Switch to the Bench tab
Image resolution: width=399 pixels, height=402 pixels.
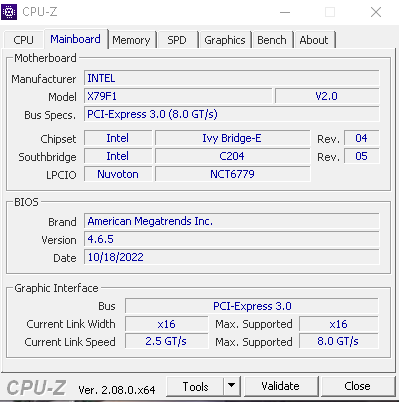[x=272, y=40]
